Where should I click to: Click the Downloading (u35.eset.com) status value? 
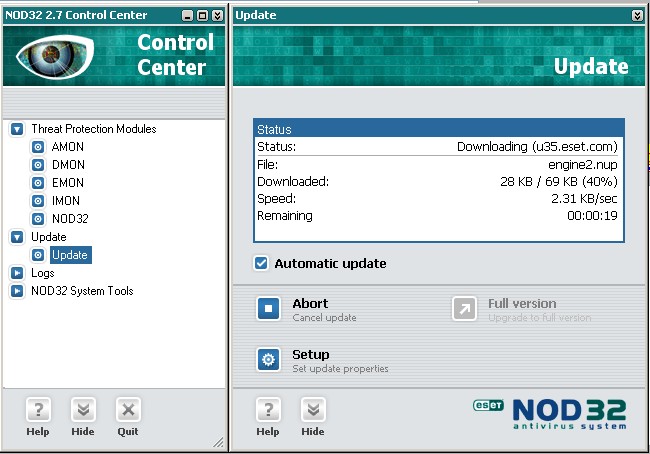click(x=537, y=147)
